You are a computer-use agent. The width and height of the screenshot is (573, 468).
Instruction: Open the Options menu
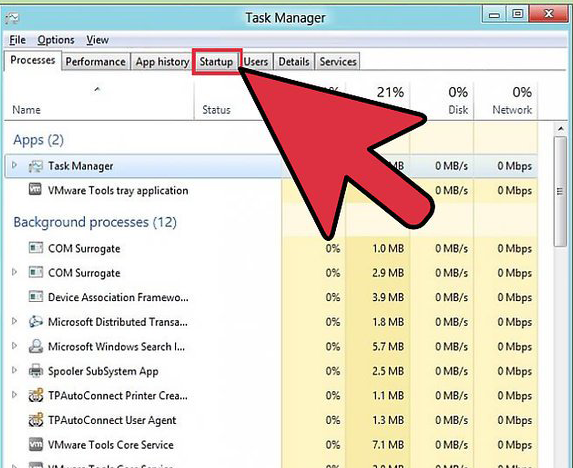(x=56, y=40)
